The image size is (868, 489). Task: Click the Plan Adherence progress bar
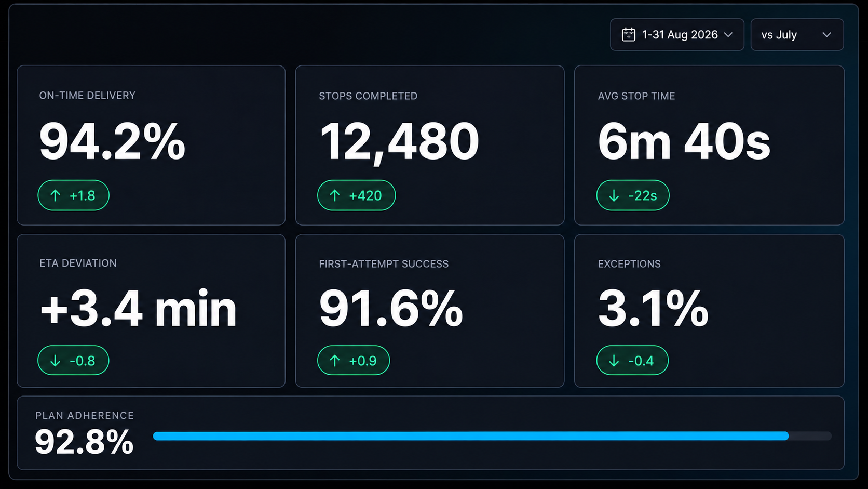tap(492, 436)
